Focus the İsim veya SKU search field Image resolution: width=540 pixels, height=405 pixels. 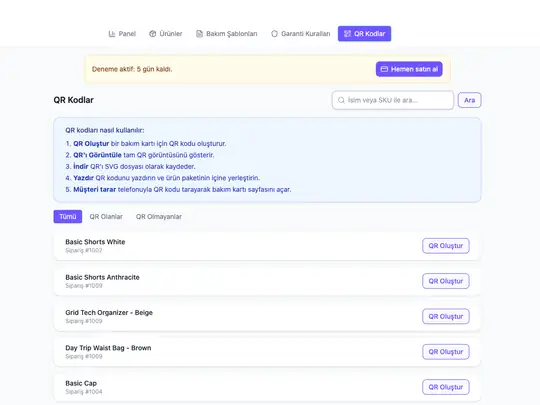[x=393, y=100]
